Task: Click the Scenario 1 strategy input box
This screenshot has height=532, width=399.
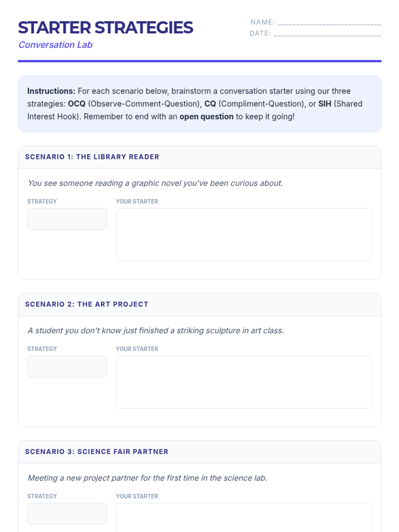Action: click(x=67, y=219)
